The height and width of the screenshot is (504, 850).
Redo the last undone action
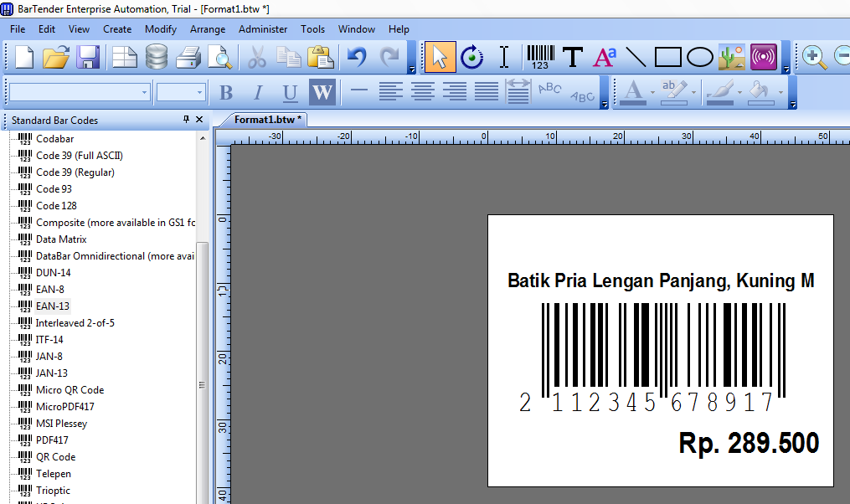tap(389, 57)
